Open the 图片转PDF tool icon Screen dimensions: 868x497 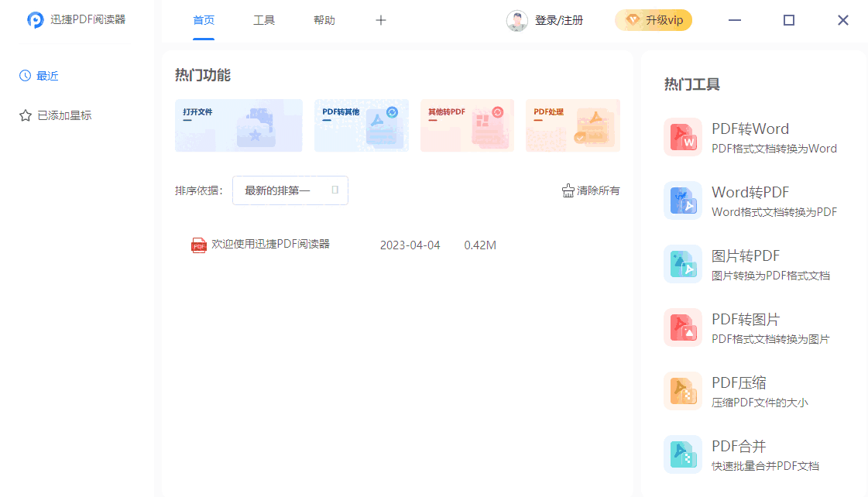click(682, 263)
